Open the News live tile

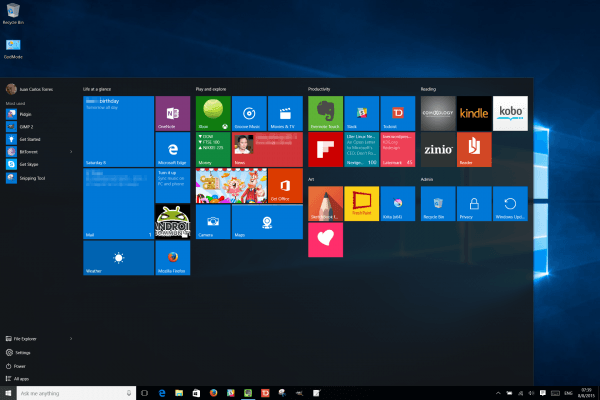(x=267, y=149)
